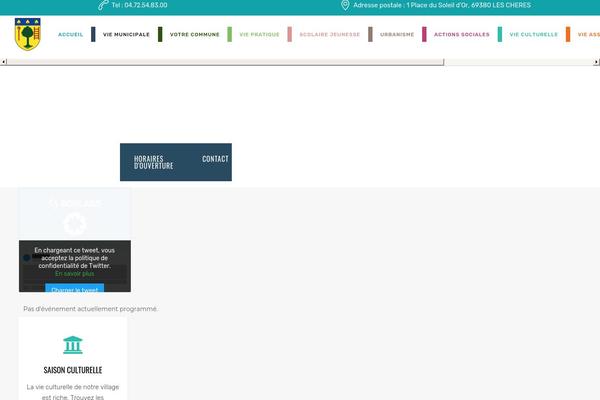The image size is (600, 400).
Task: Click the En savoir plus link
Action: coord(75,274)
